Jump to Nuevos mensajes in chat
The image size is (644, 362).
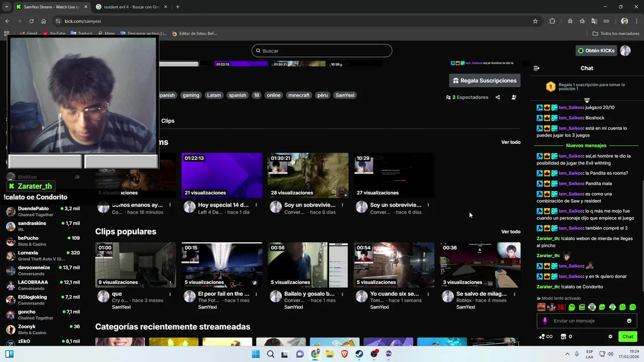pos(586,145)
